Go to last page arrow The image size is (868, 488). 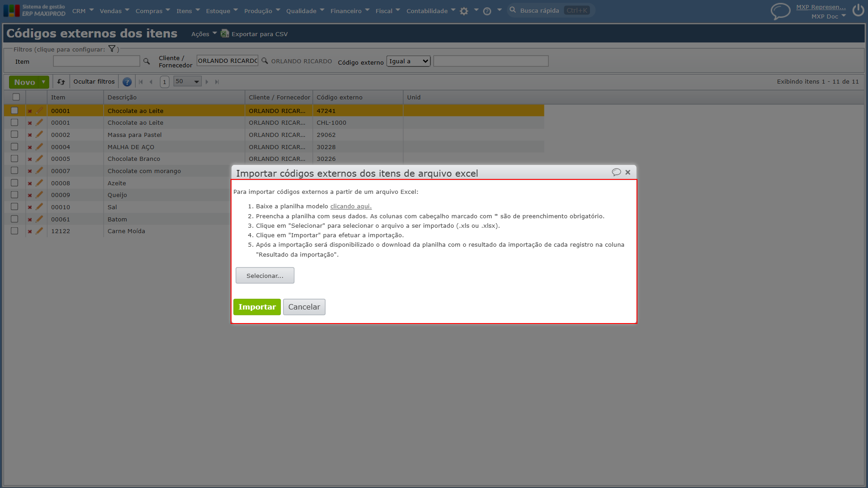tap(217, 82)
